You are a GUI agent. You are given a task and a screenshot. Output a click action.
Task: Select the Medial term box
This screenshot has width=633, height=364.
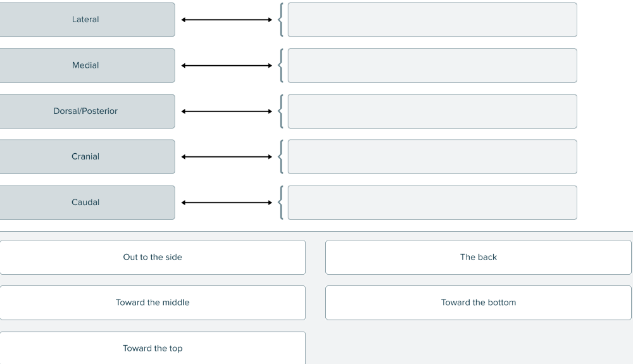(x=86, y=65)
